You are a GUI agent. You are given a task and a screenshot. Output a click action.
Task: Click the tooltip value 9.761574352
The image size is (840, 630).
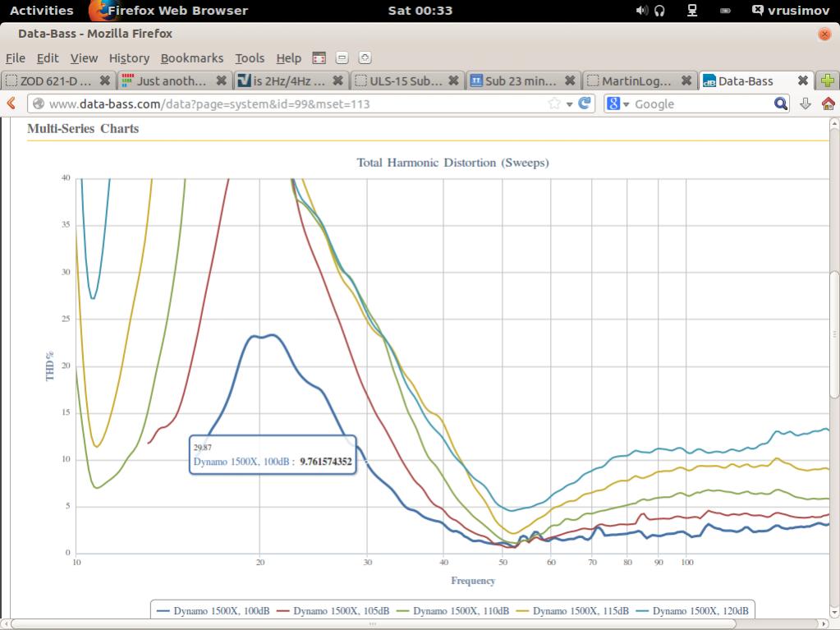click(326, 462)
